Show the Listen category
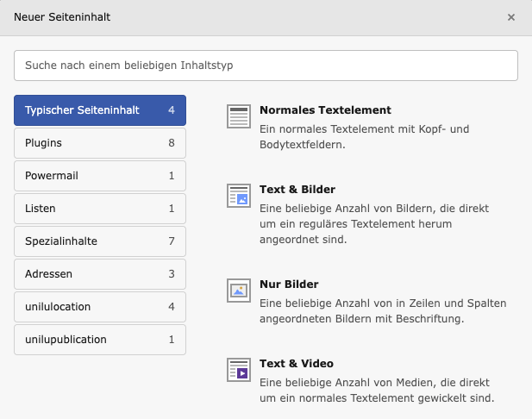Screen dimensions: 532x419 click(100, 209)
